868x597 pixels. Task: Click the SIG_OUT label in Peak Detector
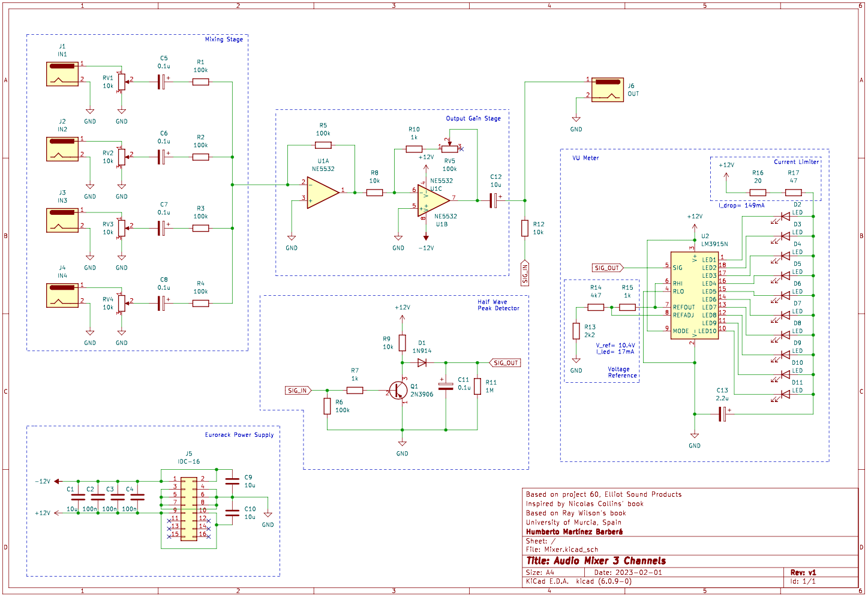click(x=504, y=362)
